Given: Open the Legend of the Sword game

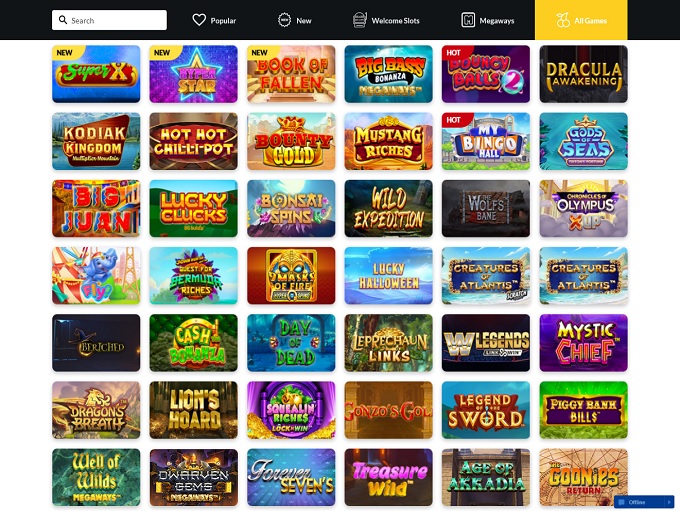Looking at the screenshot, I should click(x=486, y=410).
